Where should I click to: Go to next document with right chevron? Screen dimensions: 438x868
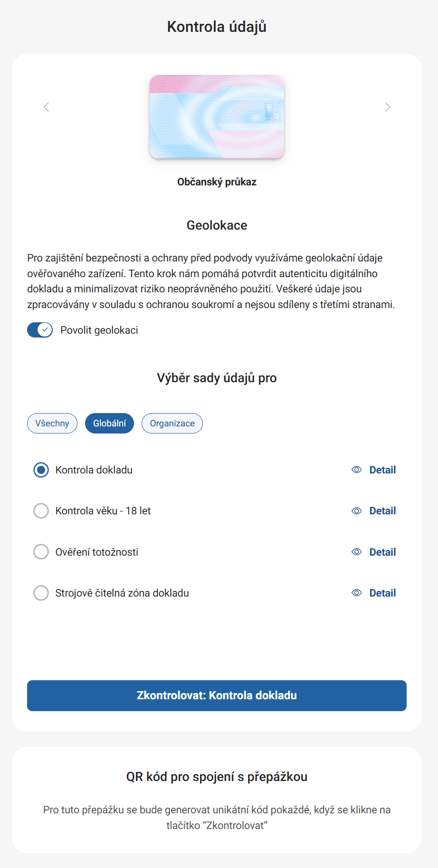(388, 107)
